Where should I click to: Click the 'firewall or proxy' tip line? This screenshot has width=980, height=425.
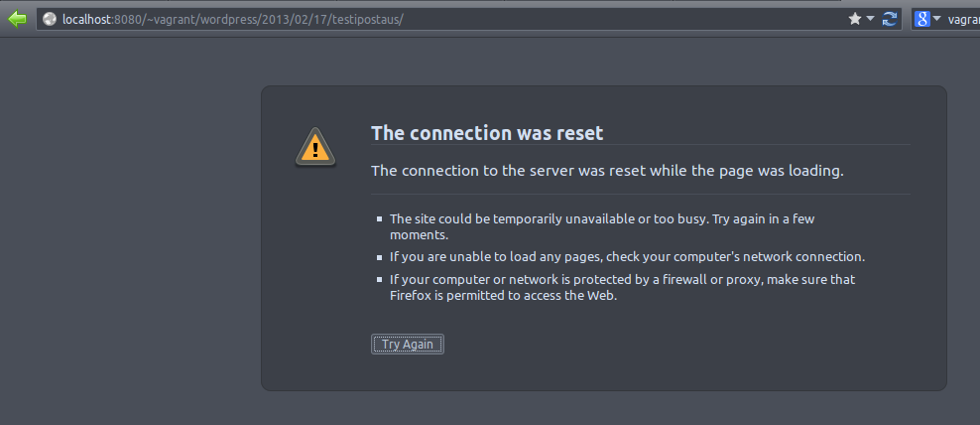622,279
